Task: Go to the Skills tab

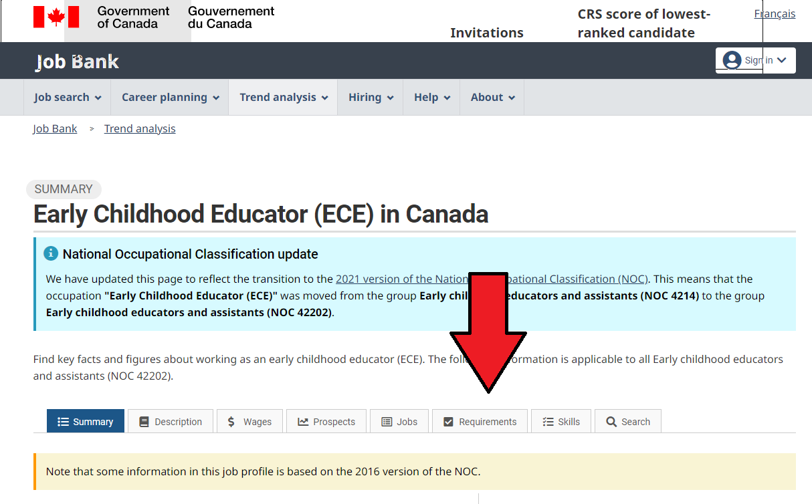Action: (561, 422)
